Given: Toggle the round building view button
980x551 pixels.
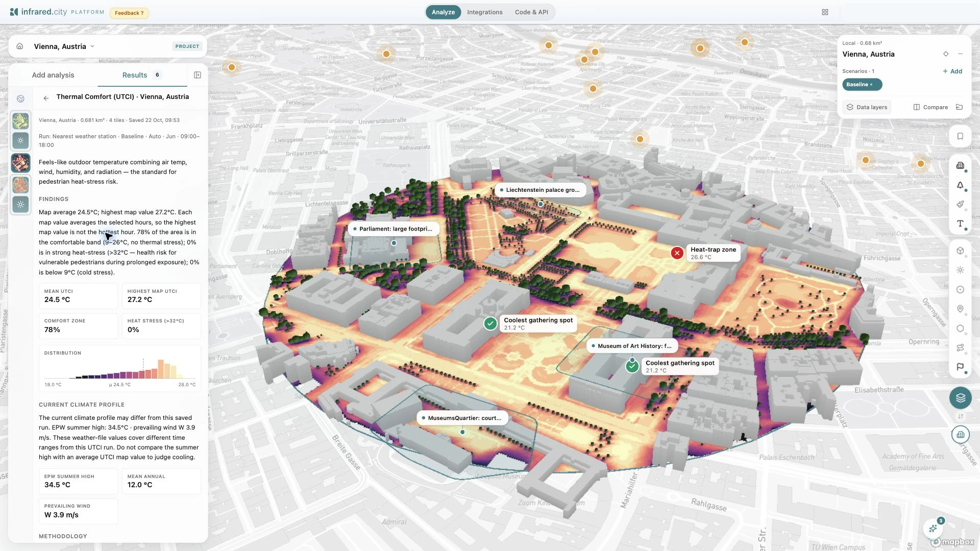Looking at the screenshot, I should tap(960, 435).
